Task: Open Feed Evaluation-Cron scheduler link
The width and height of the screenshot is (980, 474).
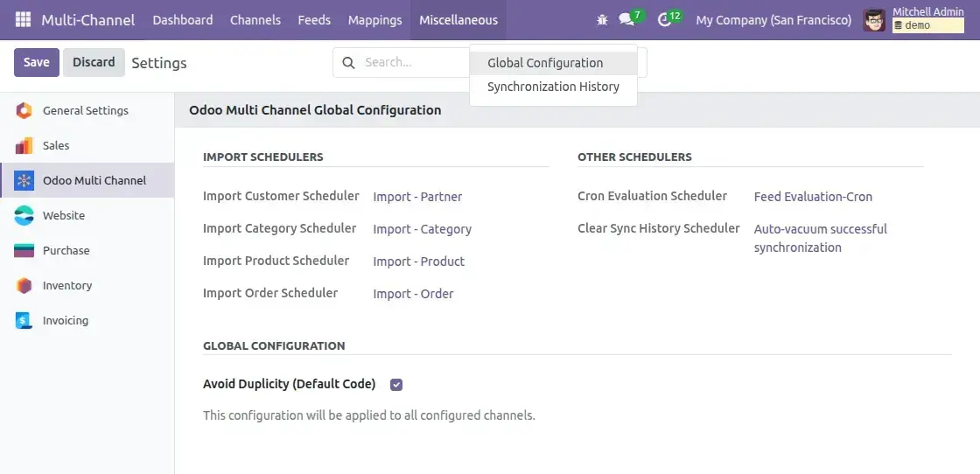Action: 813,197
